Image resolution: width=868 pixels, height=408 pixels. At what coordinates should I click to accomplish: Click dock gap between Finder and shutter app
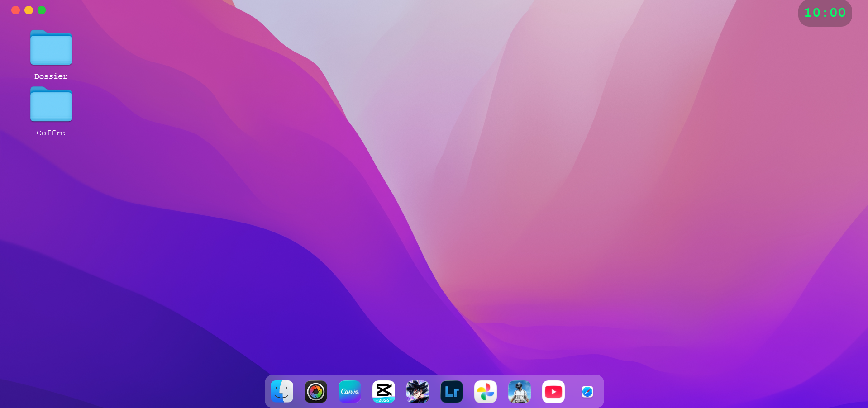click(299, 391)
